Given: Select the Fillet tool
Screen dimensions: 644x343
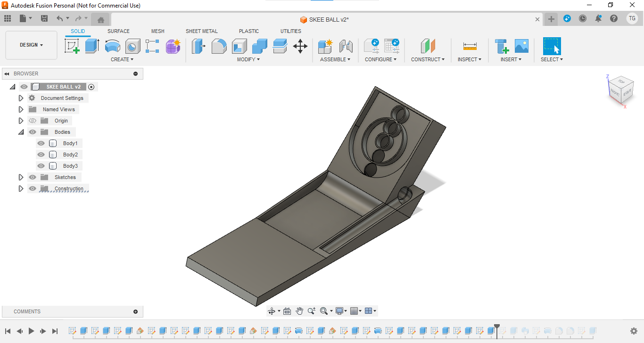Looking at the screenshot, I should (219, 46).
